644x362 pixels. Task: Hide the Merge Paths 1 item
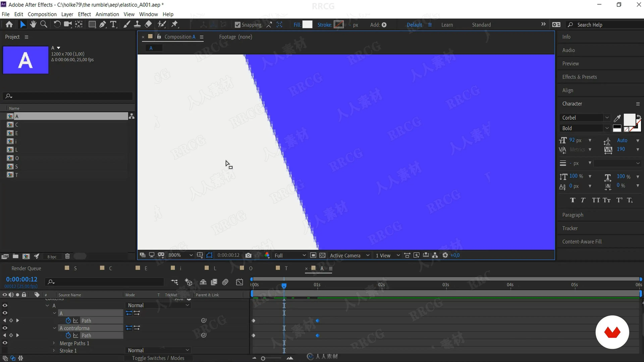point(5,343)
